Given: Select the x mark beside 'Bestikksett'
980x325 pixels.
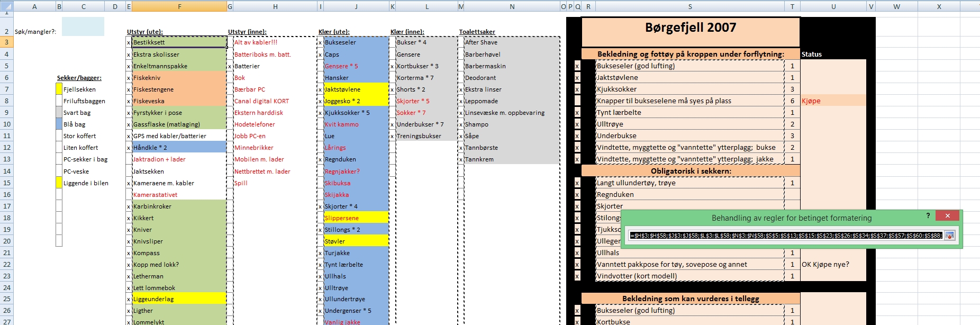Looking at the screenshot, I should (x=129, y=42).
